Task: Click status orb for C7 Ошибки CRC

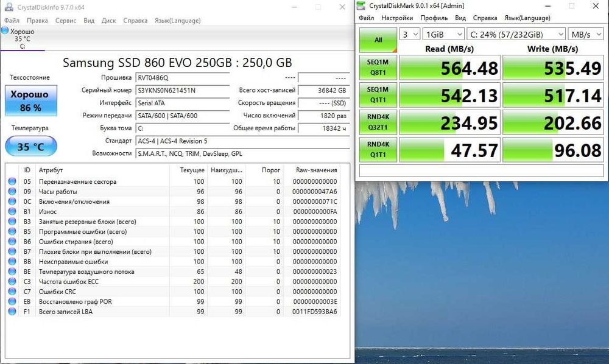Action: (x=12, y=292)
